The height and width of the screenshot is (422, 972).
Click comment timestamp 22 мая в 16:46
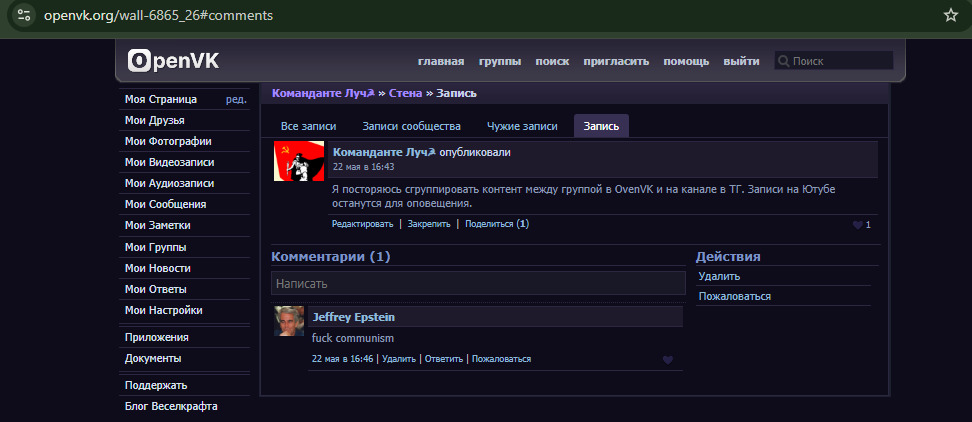click(x=343, y=359)
